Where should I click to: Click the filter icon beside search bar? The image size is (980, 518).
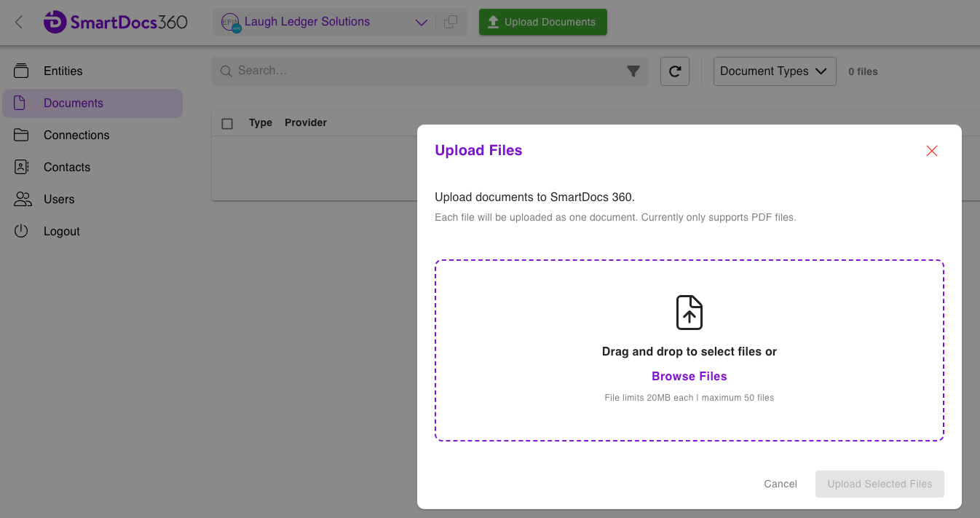633,71
